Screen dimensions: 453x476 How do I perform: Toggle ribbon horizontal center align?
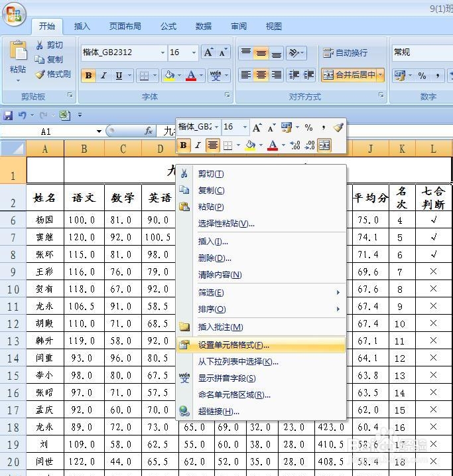[261, 74]
